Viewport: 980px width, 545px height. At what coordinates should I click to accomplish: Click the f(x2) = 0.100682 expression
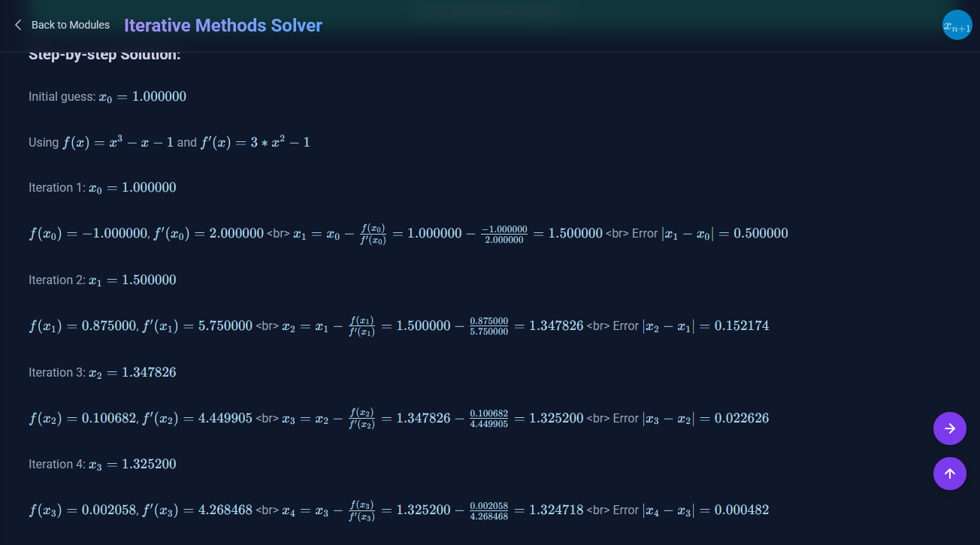coord(82,419)
